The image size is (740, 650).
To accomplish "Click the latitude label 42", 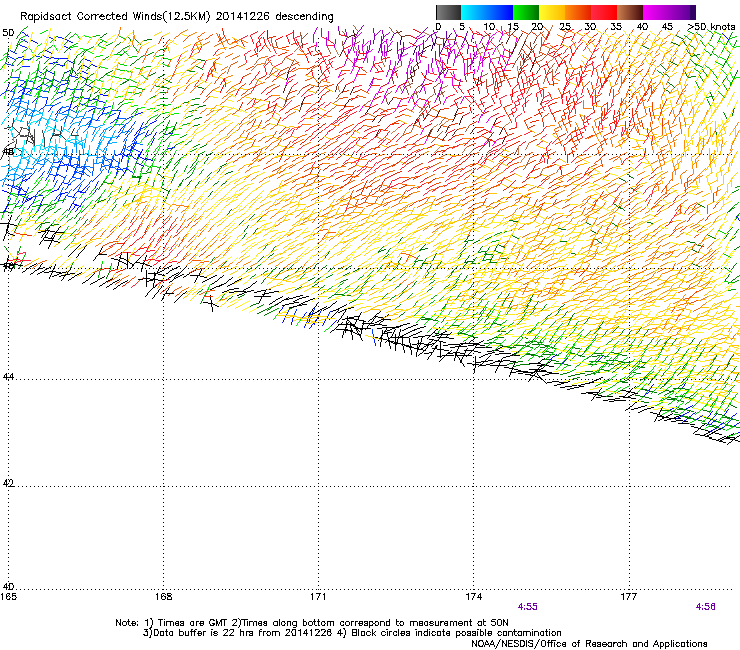I will [8, 483].
